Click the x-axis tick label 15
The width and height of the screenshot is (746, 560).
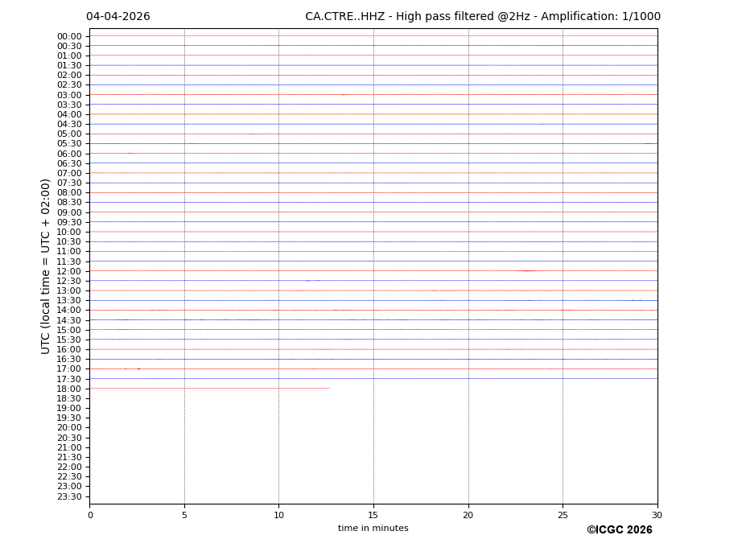[373, 515]
